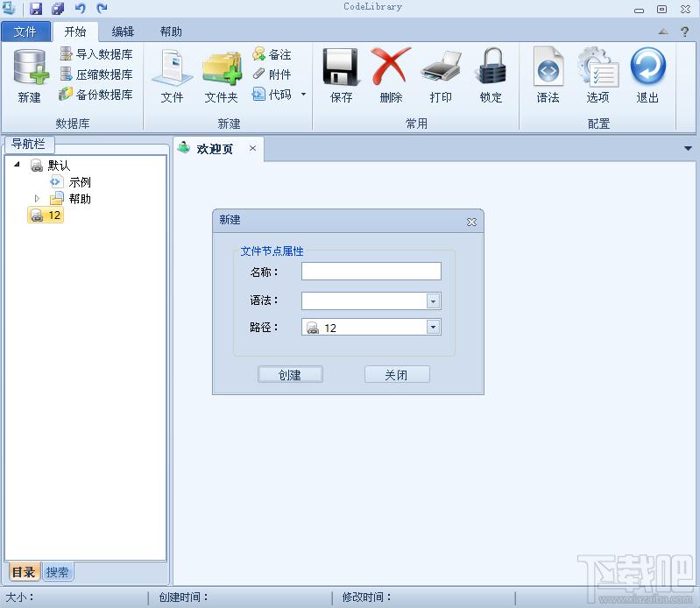
Task: Select the 12 database node
Action: tap(46, 216)
